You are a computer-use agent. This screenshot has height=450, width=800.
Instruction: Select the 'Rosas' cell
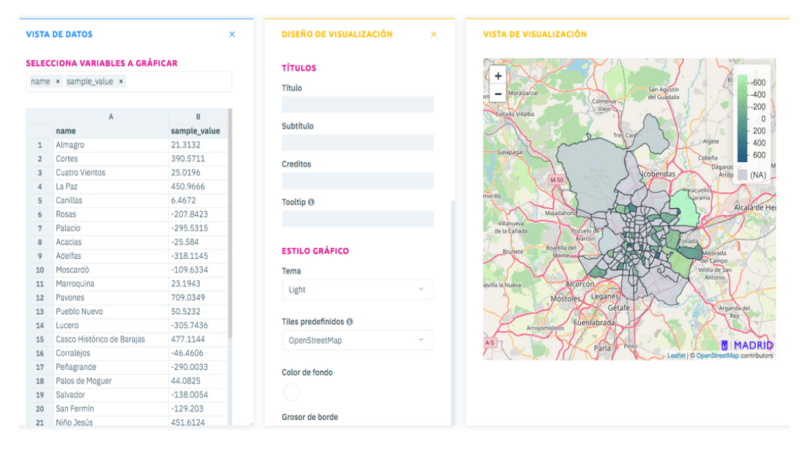tap(111, 214)
